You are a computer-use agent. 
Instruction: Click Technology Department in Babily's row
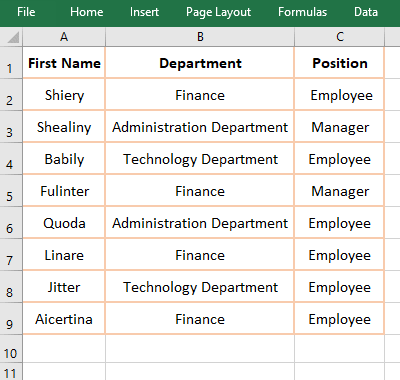click(200, 159)
